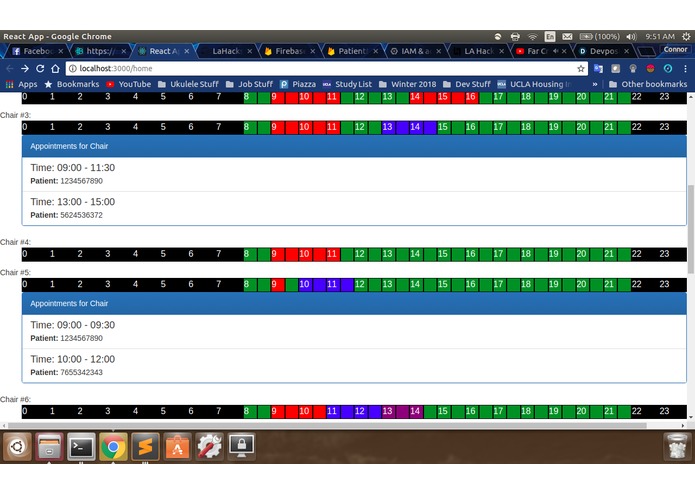Select the purple 13 slot in Chair #6
695x494 pixels.
point(389,412)
